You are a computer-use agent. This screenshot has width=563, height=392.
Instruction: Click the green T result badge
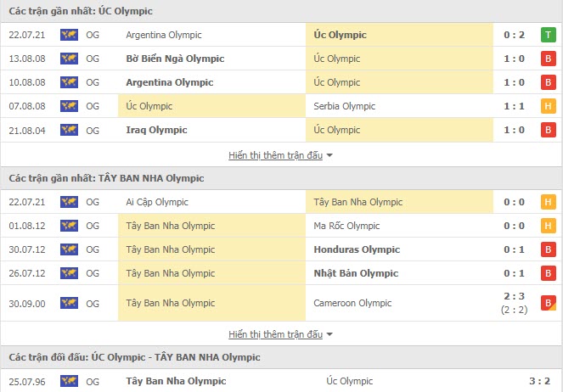[x=549, y=35]
